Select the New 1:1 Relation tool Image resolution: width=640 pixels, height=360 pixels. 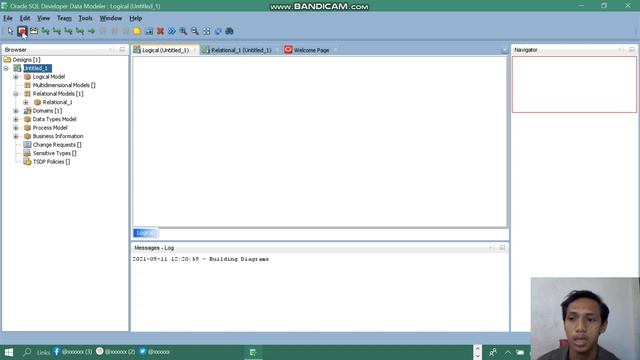tap(80, 31)
